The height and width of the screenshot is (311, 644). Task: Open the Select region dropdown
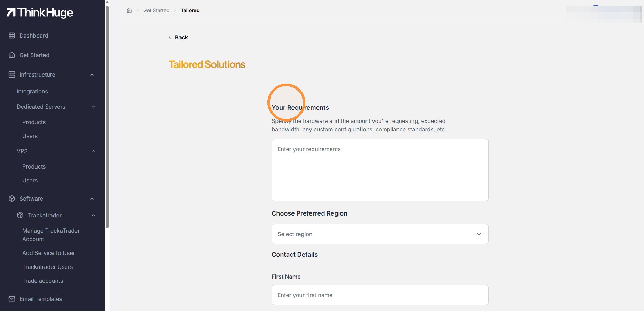tap(380, 234)
